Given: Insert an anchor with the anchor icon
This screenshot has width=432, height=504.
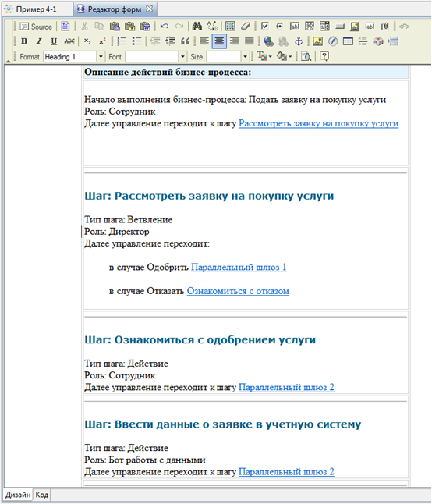Looking at the screenshot, I should click(299, 41).
